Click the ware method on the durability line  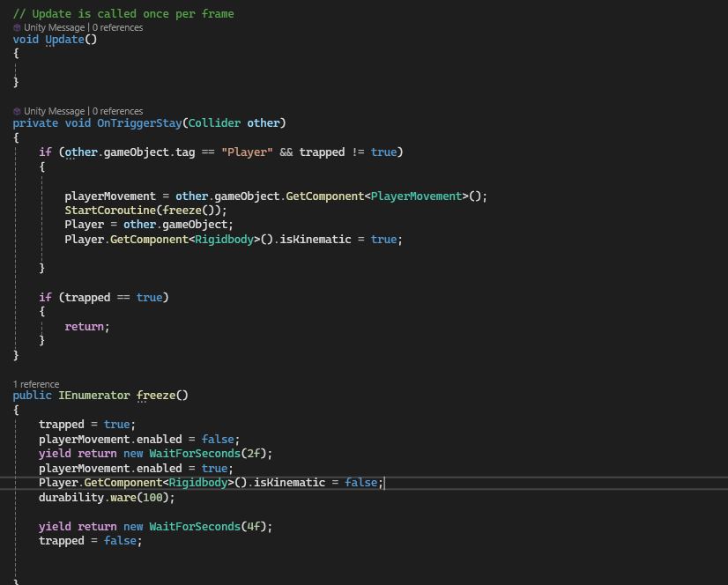point(123,497)
